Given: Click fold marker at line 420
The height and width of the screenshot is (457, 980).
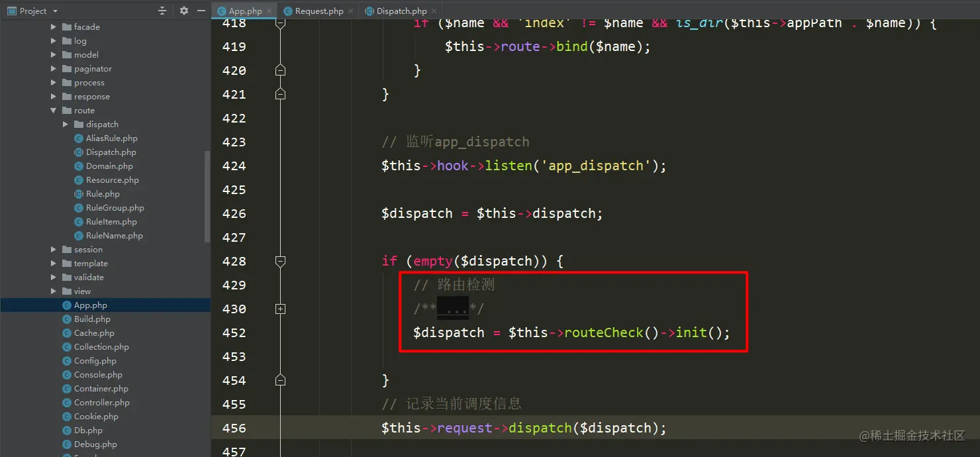Looking at the screenshot, I should coord(280,70).
